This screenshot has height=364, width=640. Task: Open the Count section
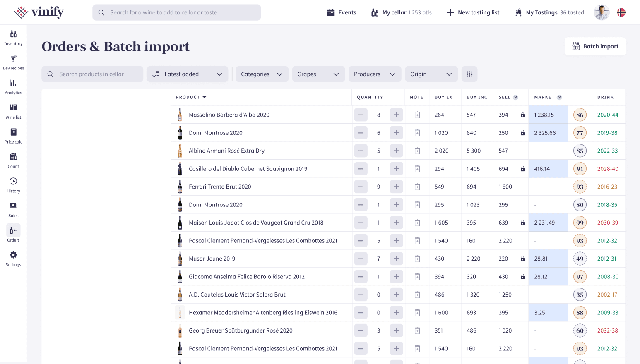click(x=13, y=160)
